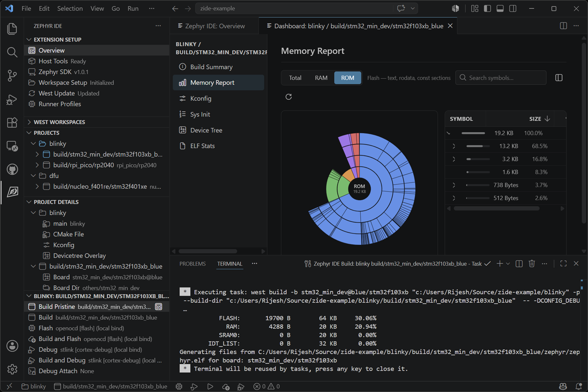
Task: Expand the 3.2 KB symbol row
Action: 454,159
